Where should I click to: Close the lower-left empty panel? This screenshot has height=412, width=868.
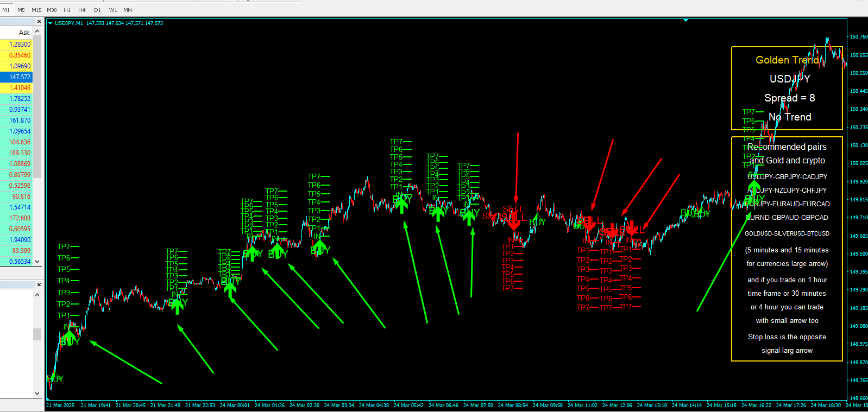(39, 284)
